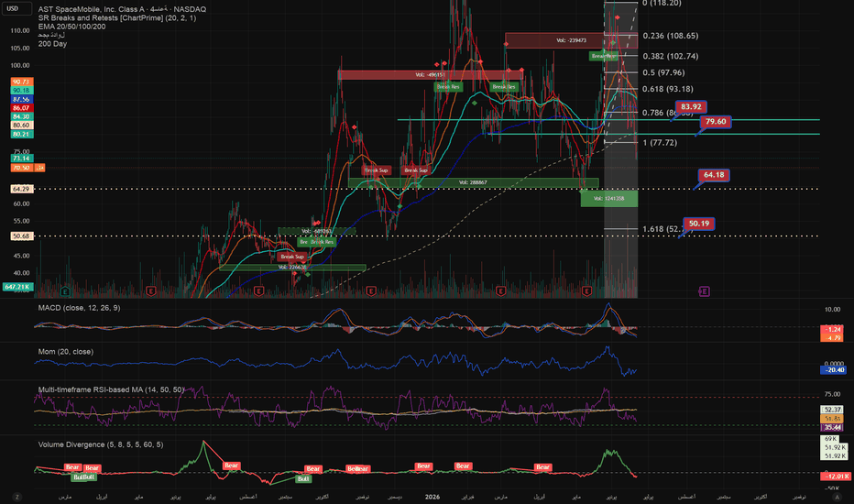Toggle the A auto-scale icon beside the time axis
This screenshot has height=504, width=854.
click(837, 497)
